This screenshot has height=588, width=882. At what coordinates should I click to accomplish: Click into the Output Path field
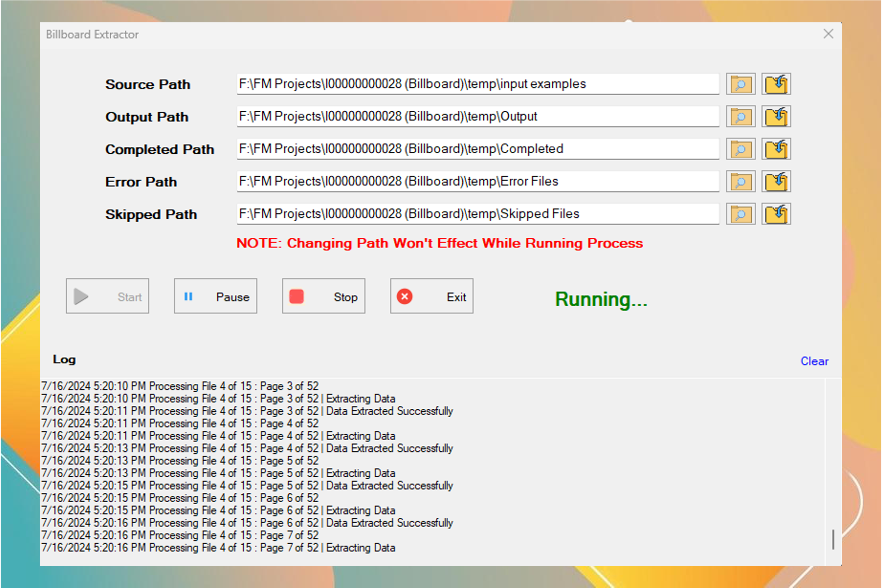(478, 117)
